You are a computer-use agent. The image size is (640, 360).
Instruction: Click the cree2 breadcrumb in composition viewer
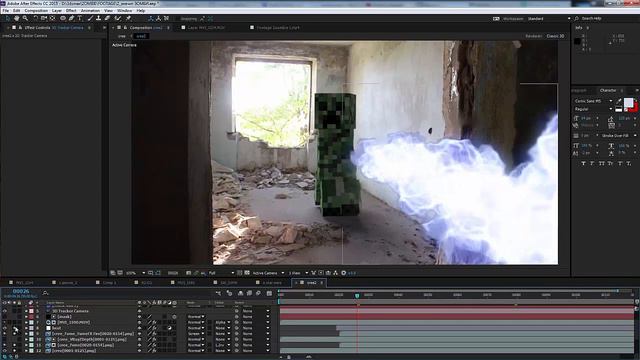141,36
